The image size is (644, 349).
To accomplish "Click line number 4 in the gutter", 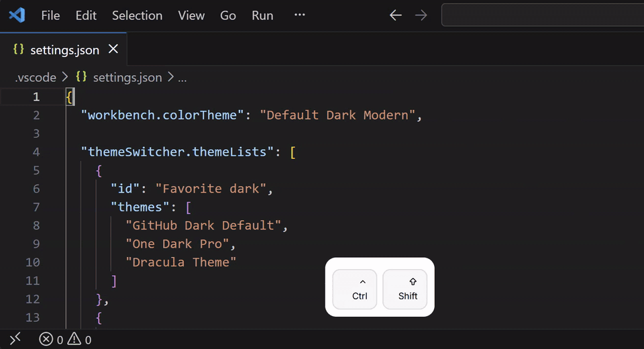I will point(36,152).
